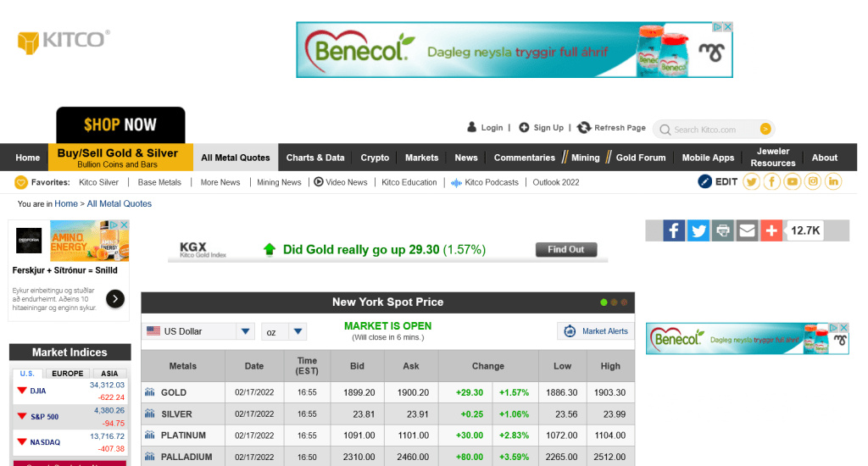Click the blue pencil EDIT icon
Image resolution: width=868 pixels, height=466 pixels.
point(704,181)
